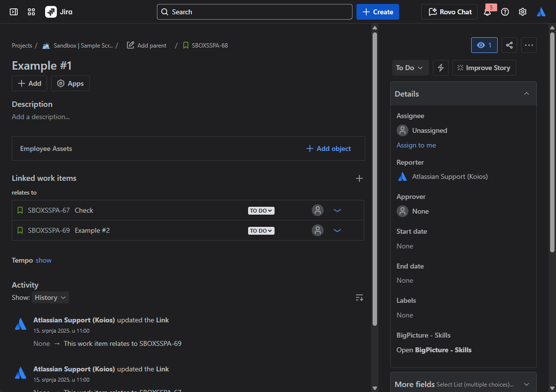Click the Apps button
The height and width of the screenshot is (392, 556).
(70, 83)
